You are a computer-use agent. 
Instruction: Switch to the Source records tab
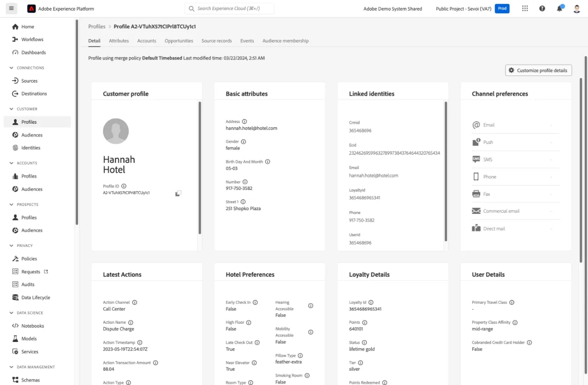click(217, 41)
